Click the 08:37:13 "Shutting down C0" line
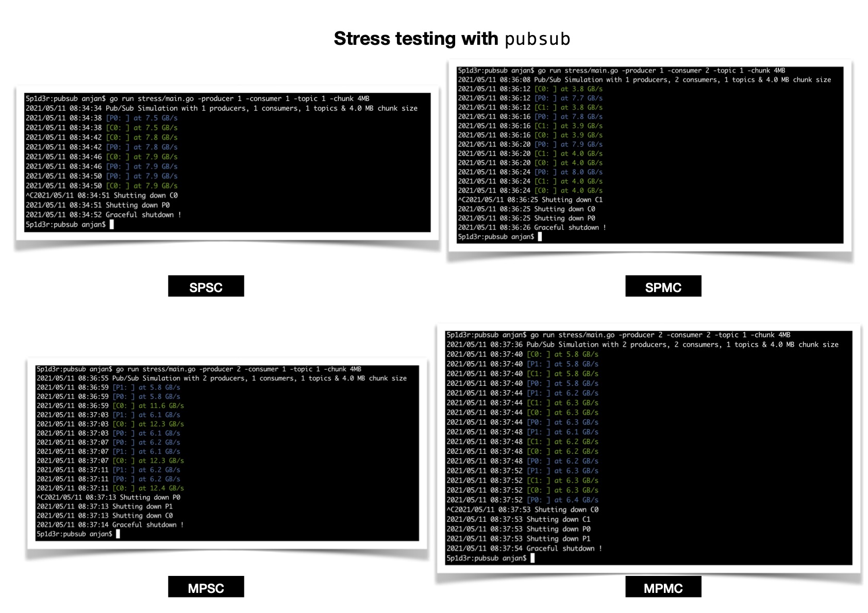The width and height of the screenshot is (868, 613). pyautogui.click(x=105, y=516)
